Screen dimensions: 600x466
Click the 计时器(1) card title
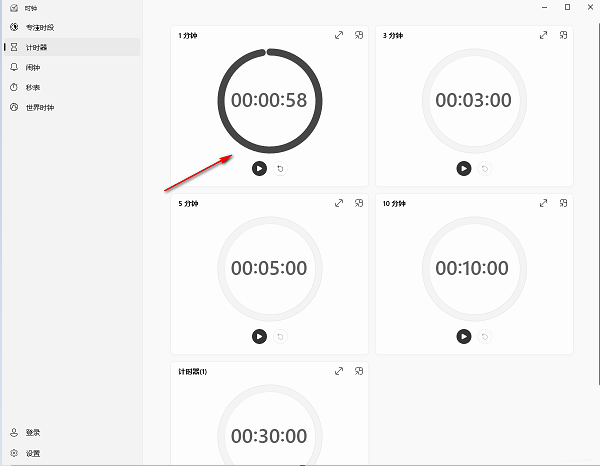(192, 371)
